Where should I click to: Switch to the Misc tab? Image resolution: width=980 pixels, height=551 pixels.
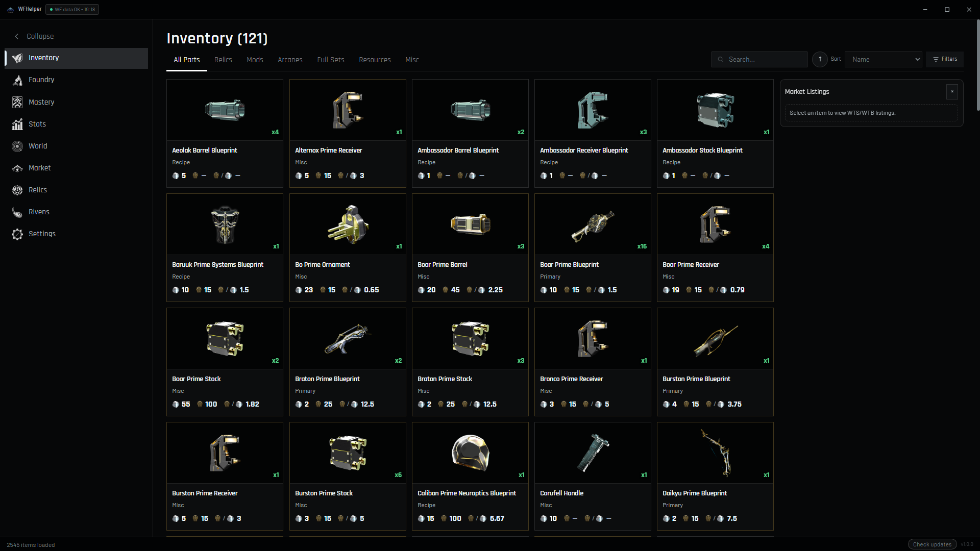(412, 60)
